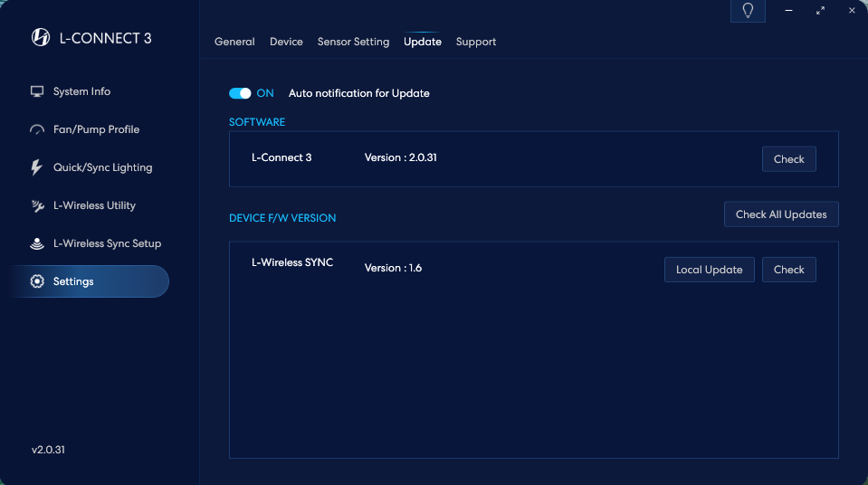Select Settings label in the sidebar
Viewport: 868px width, 485px height.
tap(73, 281)
